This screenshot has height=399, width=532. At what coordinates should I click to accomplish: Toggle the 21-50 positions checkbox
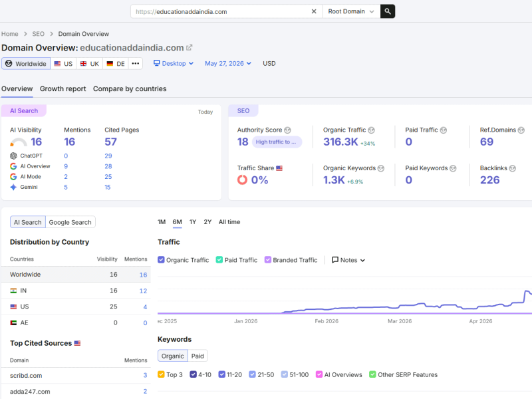click(252, 374)
